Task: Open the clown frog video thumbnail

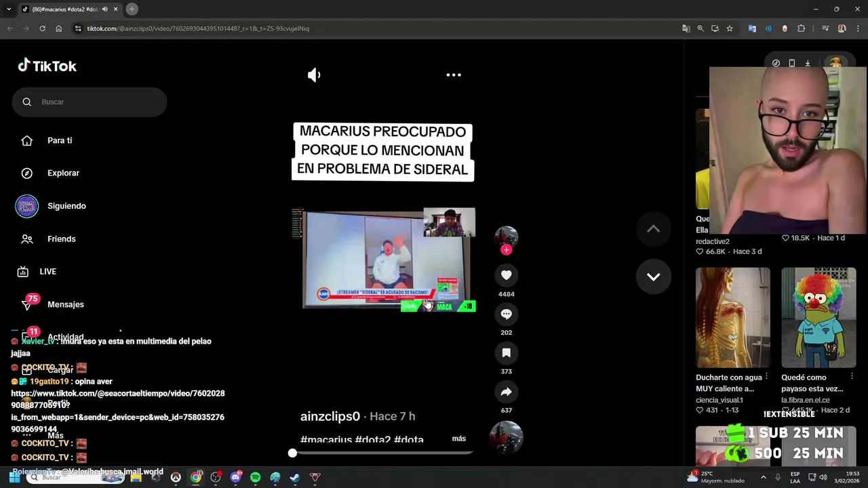Action: [818, 317]
